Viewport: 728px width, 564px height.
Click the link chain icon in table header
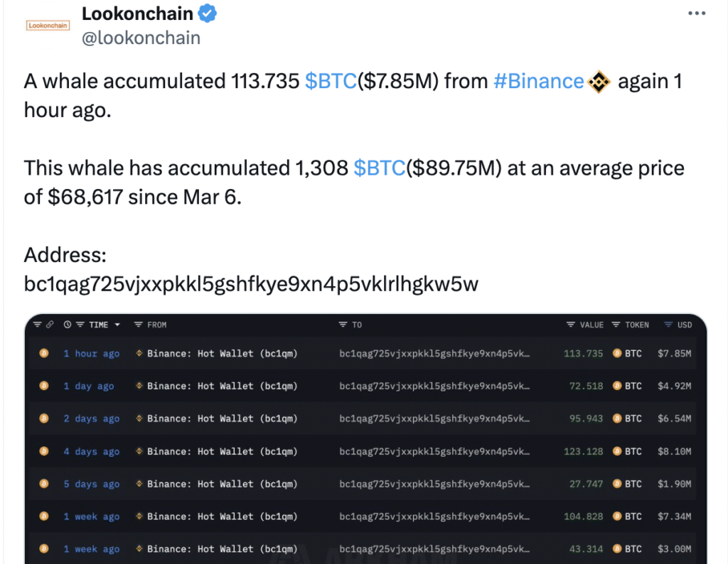(50, 325)
